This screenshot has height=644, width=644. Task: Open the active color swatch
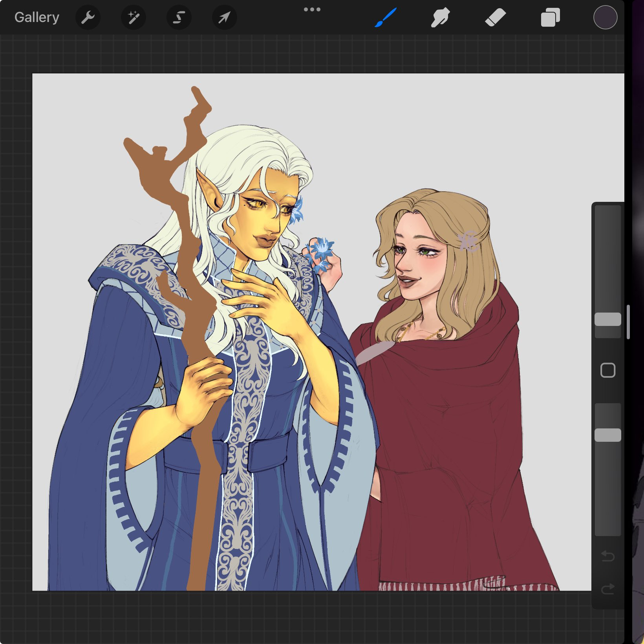(x=605, y=17)
